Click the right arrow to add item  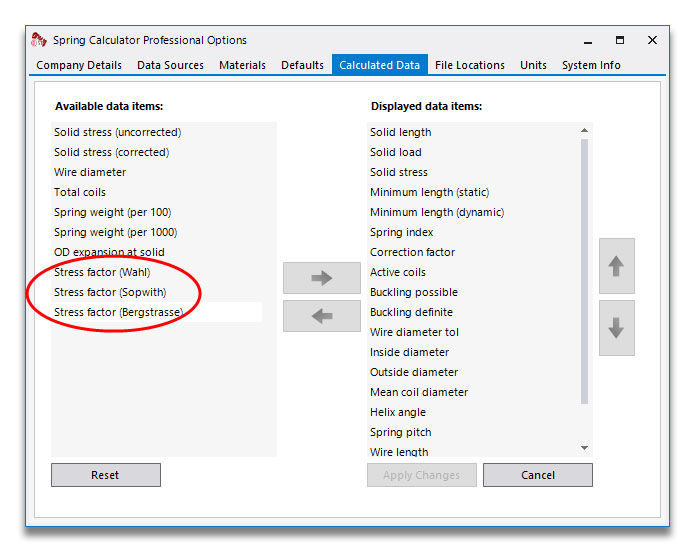pos(322,278)
